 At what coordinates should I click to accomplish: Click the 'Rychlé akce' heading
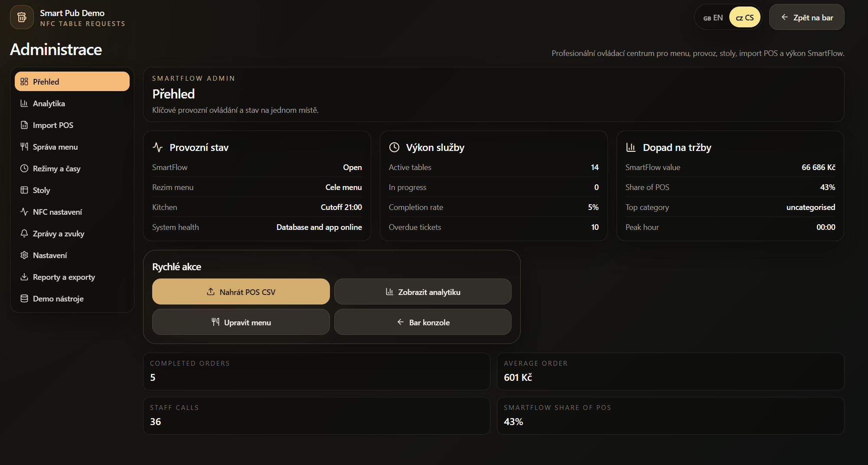176,267
